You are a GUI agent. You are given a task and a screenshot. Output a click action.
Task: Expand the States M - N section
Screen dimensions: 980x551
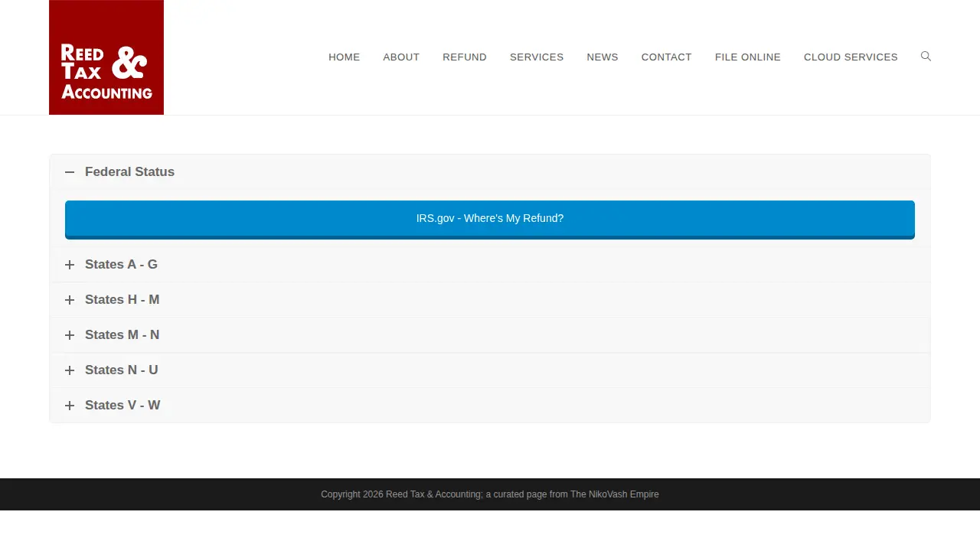(x=490, y=335)
